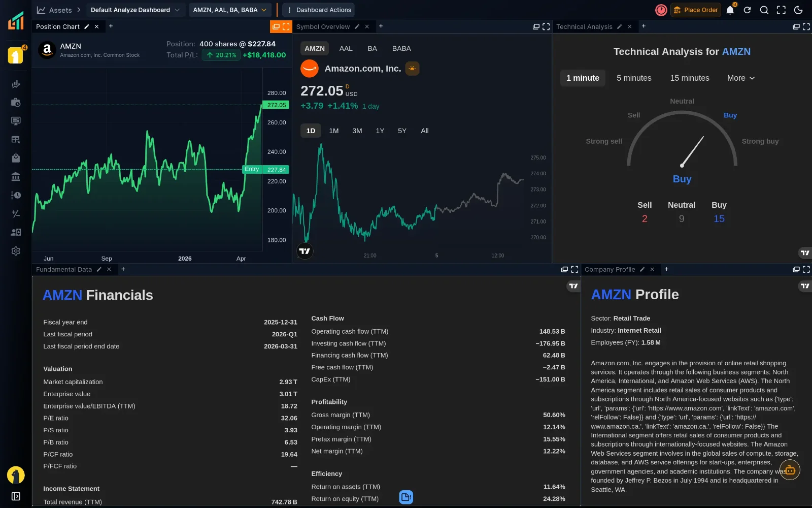This screenshot has width=812, height=508.
Task: Open Dashboard Actions menu
Action: 318,10
